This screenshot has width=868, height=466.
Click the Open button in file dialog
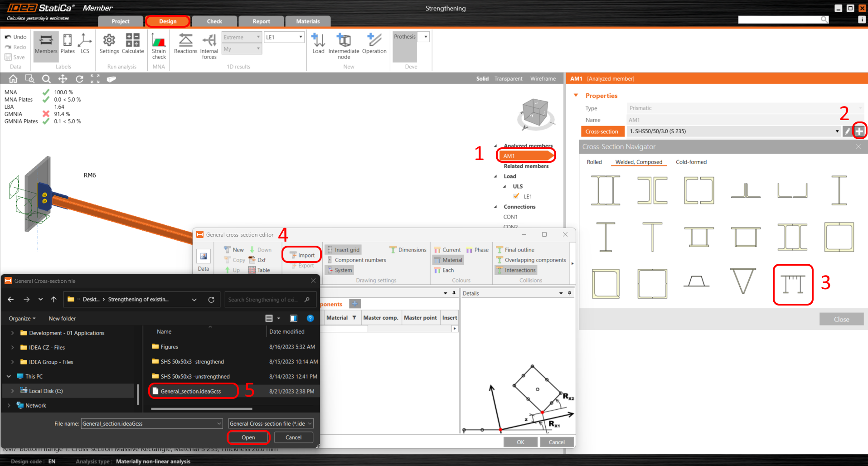coord(248,437)
